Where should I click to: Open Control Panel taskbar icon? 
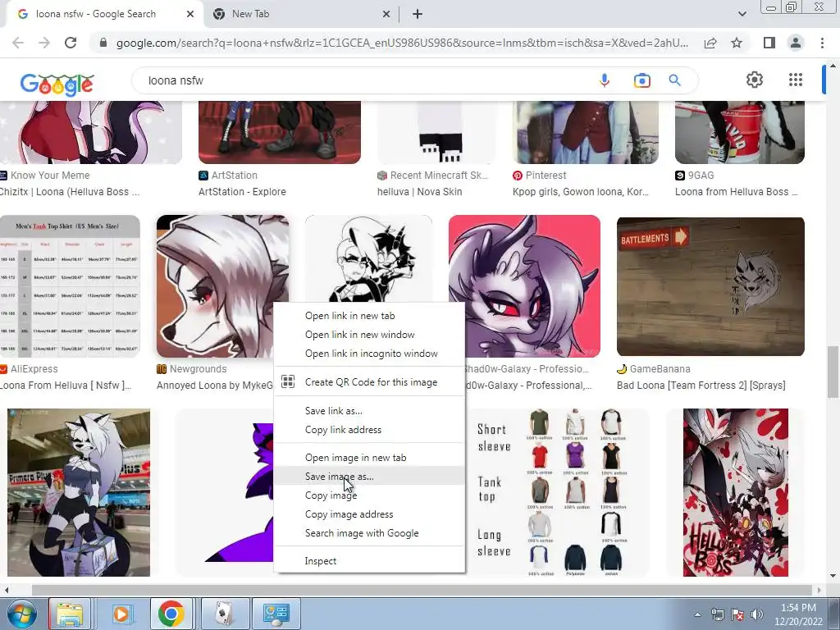(276, 614)
